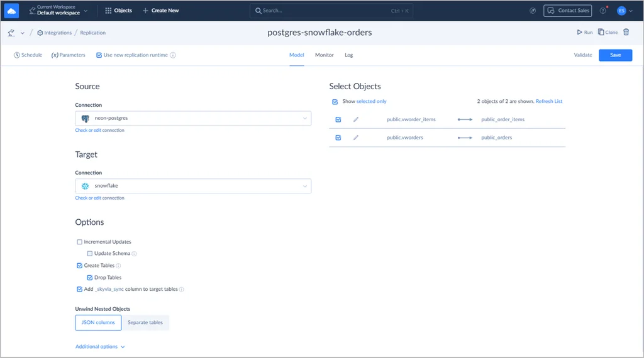Screen dimensions: 644x358
Task: Click the postgres-snowflake-orders title
Action: coord(319,33)
